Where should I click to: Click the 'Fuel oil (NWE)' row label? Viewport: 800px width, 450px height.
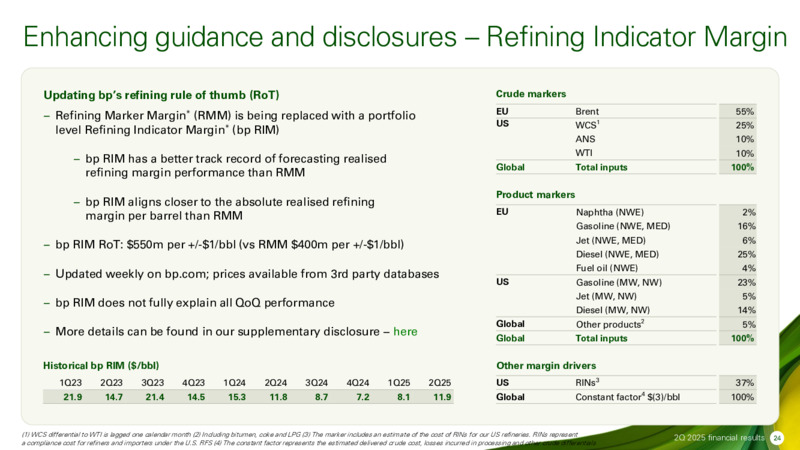607,268
